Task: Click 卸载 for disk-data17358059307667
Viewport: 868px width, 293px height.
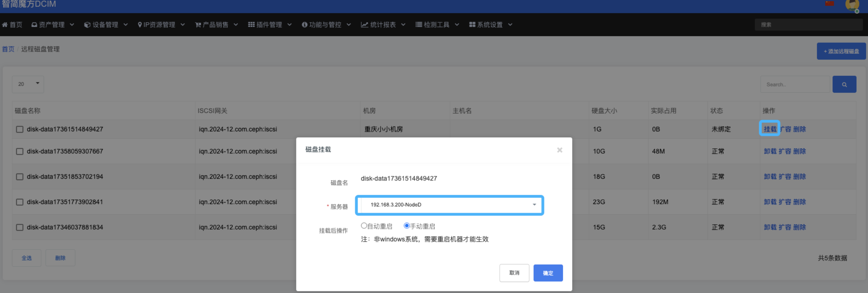Action: (770, 151)
